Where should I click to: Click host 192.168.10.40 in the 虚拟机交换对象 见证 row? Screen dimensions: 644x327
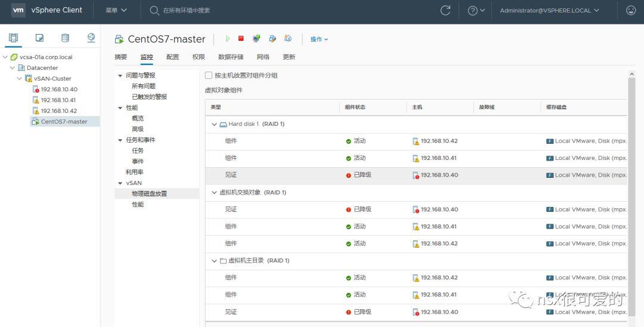point(439,209)
